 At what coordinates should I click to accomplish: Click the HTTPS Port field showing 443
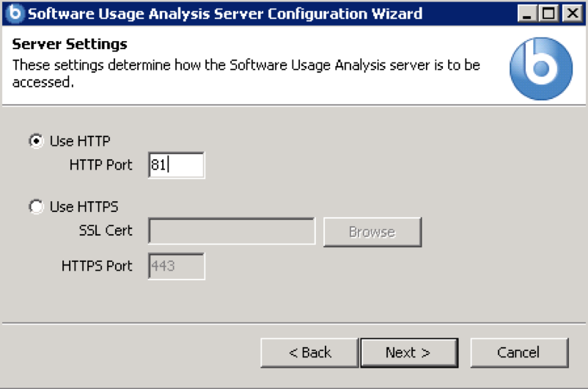(x=176, y=266)
